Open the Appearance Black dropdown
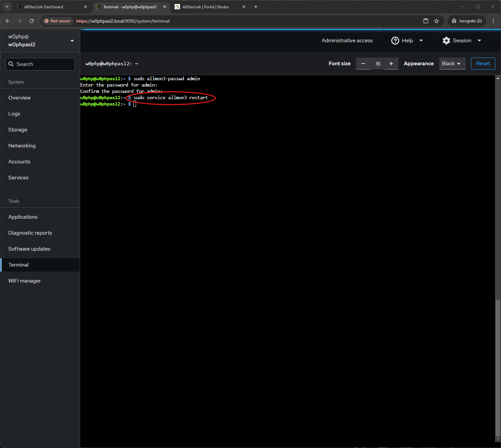This screenshot has height=448, width=501. (452, 64)
